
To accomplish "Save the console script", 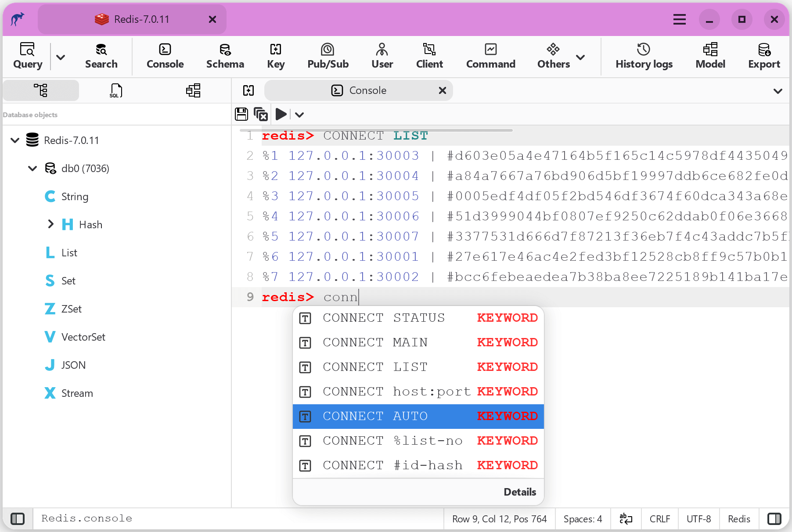I will click(241, 114).
